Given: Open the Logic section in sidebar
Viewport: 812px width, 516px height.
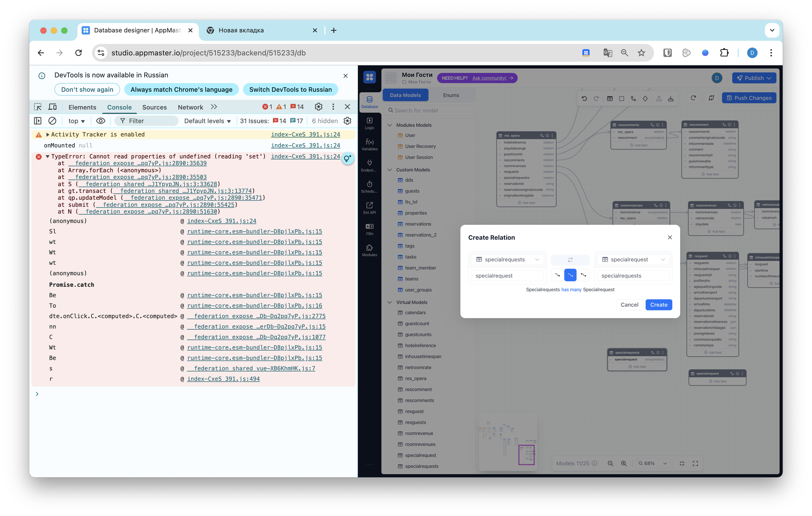Looking at the screenshot, I should 370,124.
